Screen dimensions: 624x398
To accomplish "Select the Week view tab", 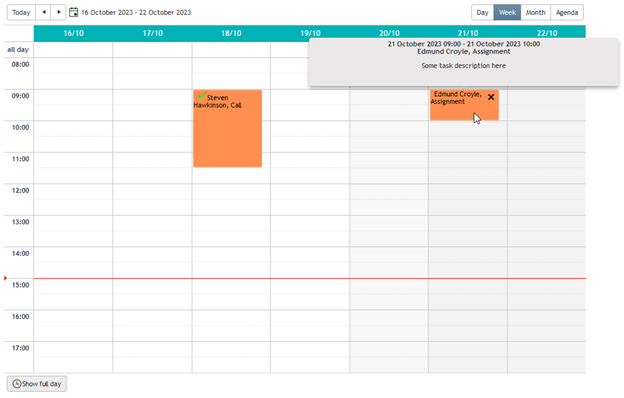I will tap(507, 12).
